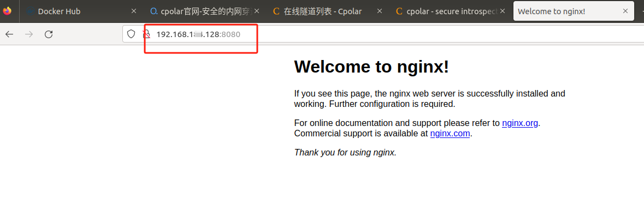Go back to the previous page
Image resolution: width=644 pixels, height=204 pixels.
[9, 34]
